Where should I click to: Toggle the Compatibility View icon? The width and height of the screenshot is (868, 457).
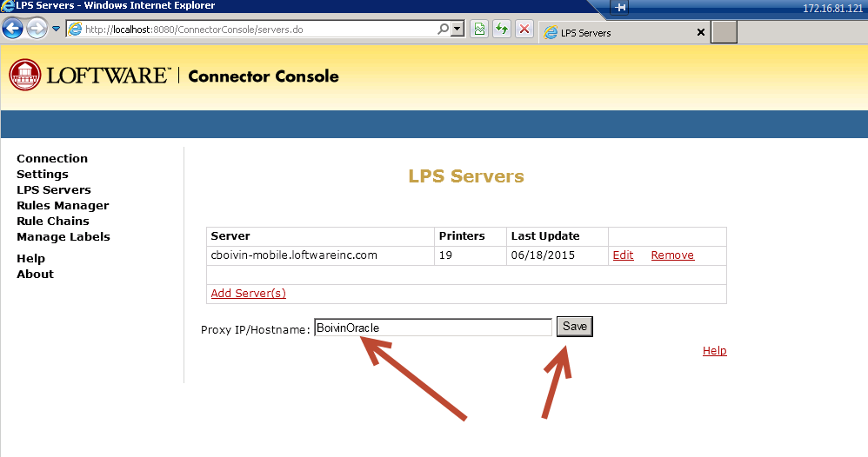[479, 29]
